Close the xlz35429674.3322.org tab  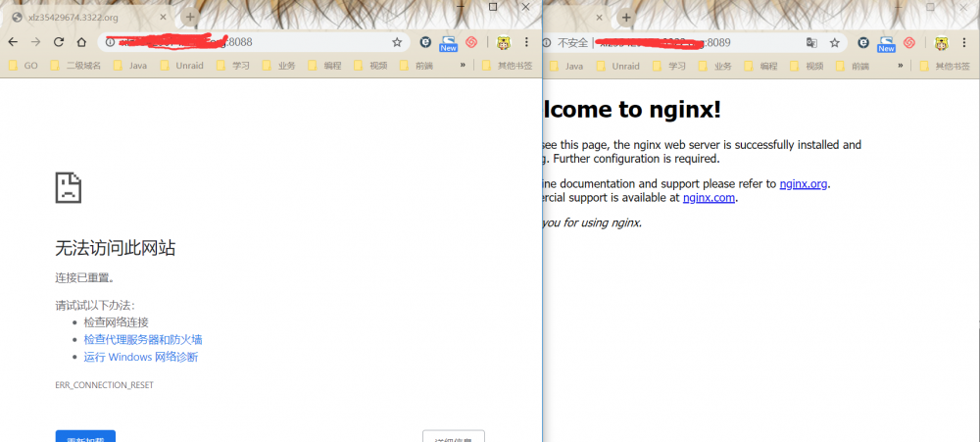click(163, 18)
